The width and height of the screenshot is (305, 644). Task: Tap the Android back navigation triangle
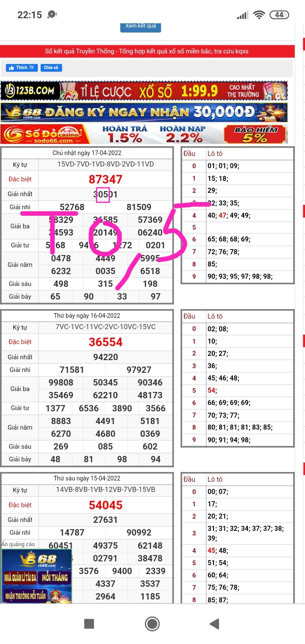tap(214, 624)
